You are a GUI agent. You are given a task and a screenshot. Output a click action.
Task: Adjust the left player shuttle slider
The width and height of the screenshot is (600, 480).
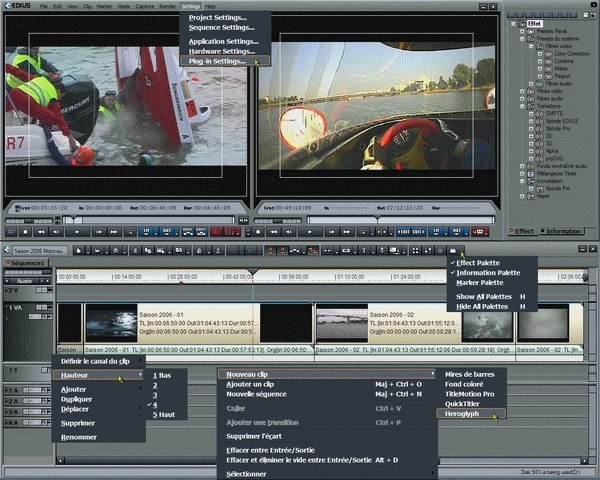[x=29, y=221]
